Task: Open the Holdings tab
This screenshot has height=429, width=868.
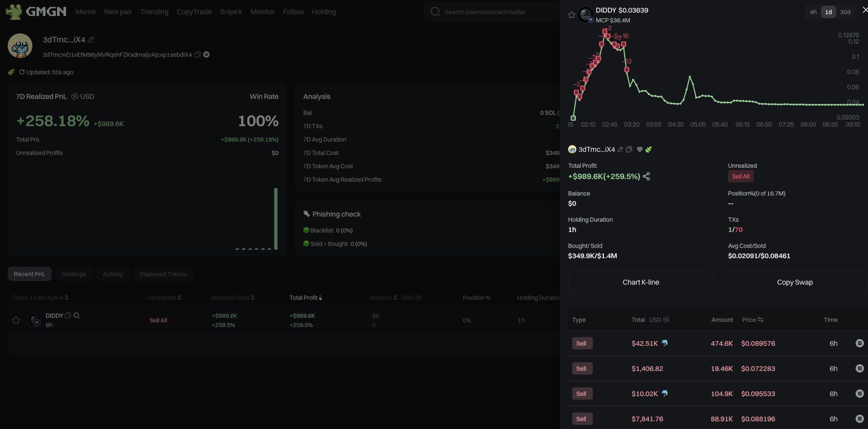Action: pos(74,274)
